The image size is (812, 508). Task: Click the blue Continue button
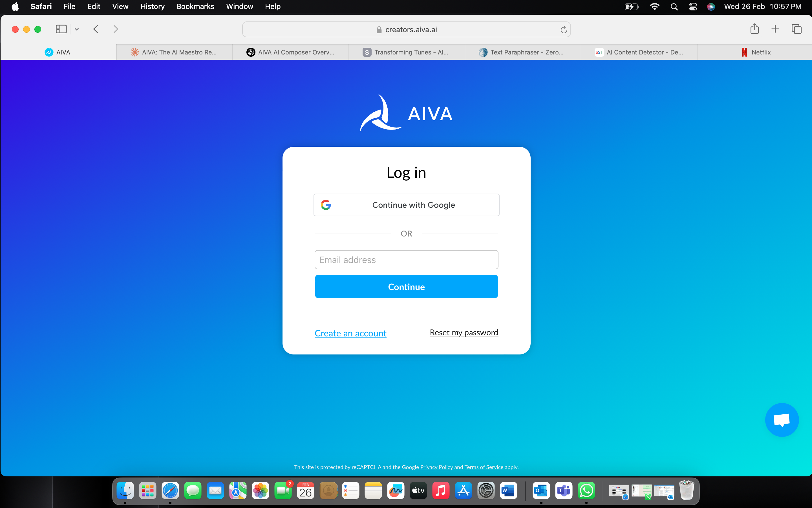(x=406, y=286)
